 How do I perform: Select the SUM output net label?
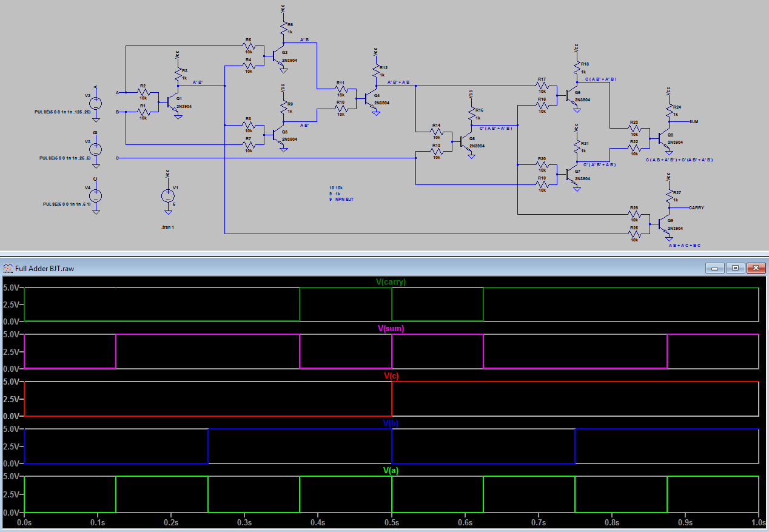[x=693, y=121]
